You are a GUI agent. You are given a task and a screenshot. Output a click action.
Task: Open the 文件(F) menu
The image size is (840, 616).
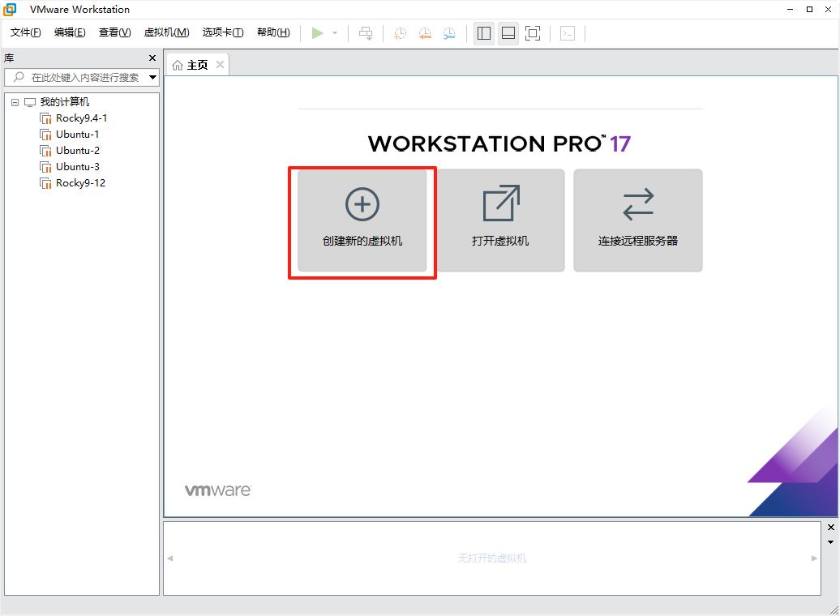point(25,32)
